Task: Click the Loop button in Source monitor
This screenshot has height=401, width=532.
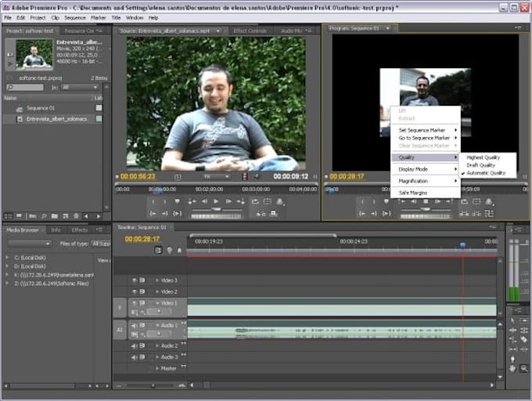Action: 257,201
